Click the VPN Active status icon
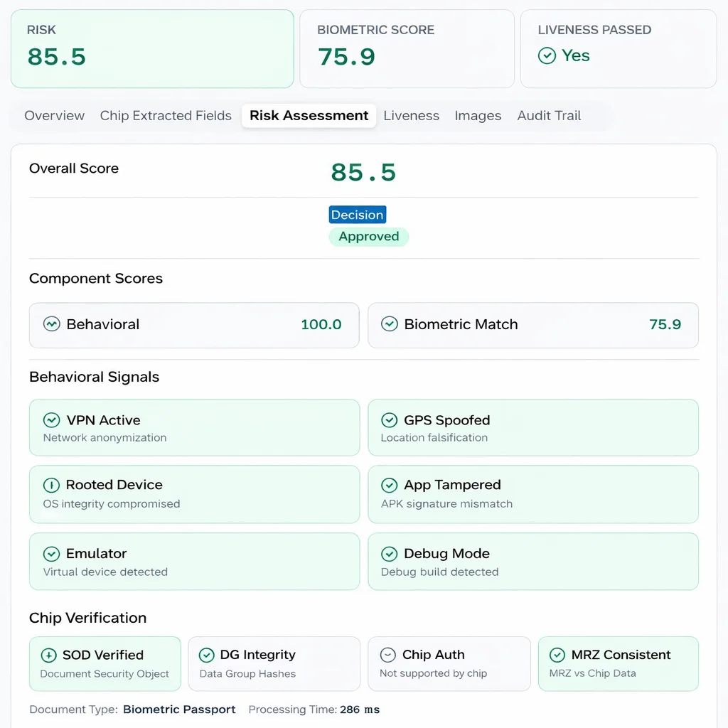The image size is (728, 728). [x=51, y=420]
